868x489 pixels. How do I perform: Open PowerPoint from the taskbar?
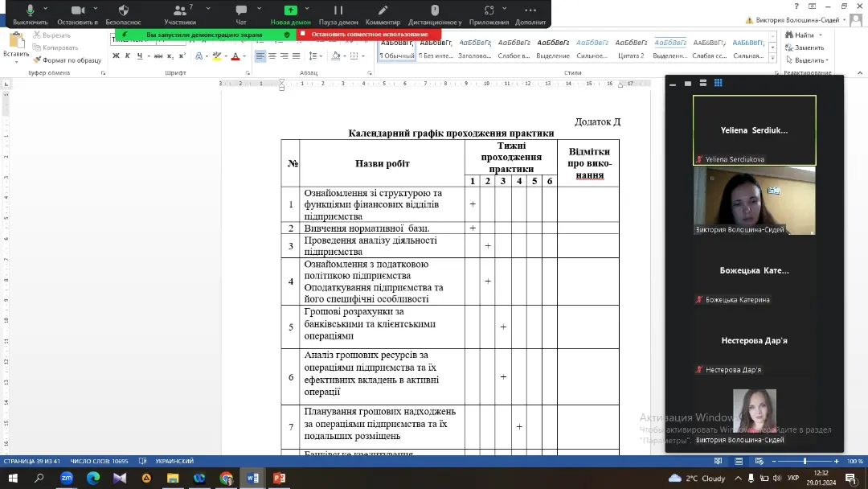pyautogui.click(x=279, y=478)
